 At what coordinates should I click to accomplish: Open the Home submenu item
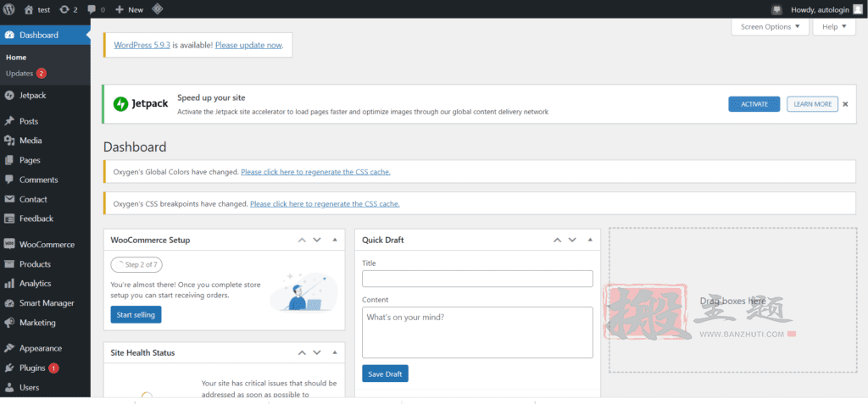[16, 57]
